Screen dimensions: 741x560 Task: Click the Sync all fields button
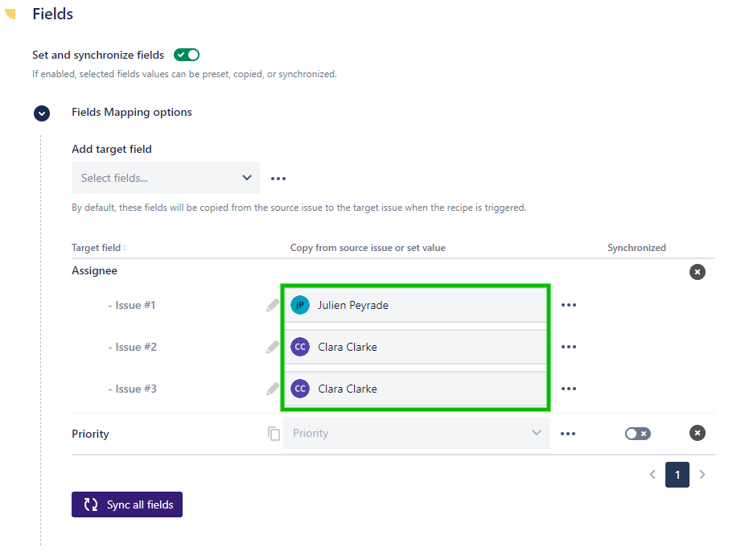point(127,504)
